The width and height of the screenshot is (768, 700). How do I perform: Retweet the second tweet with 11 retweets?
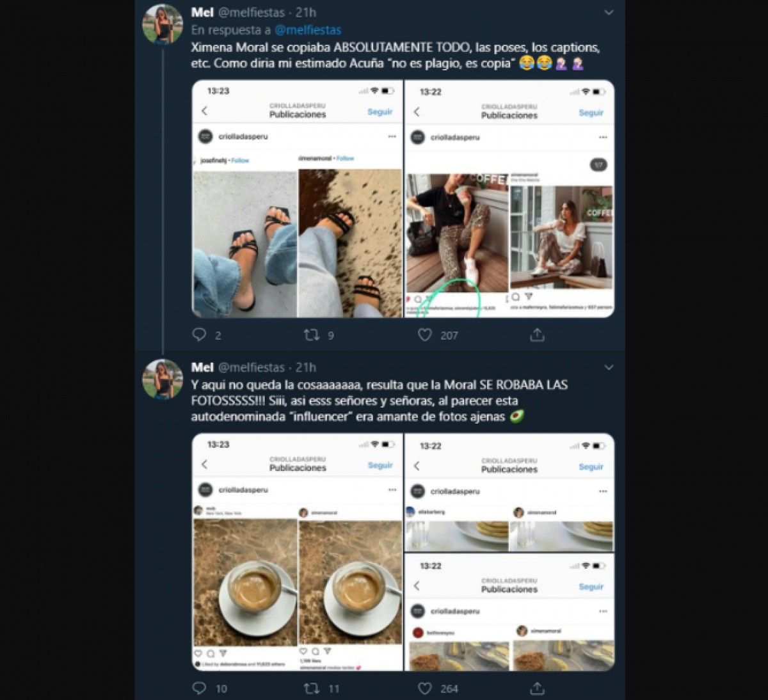click(x=311, y=688)
